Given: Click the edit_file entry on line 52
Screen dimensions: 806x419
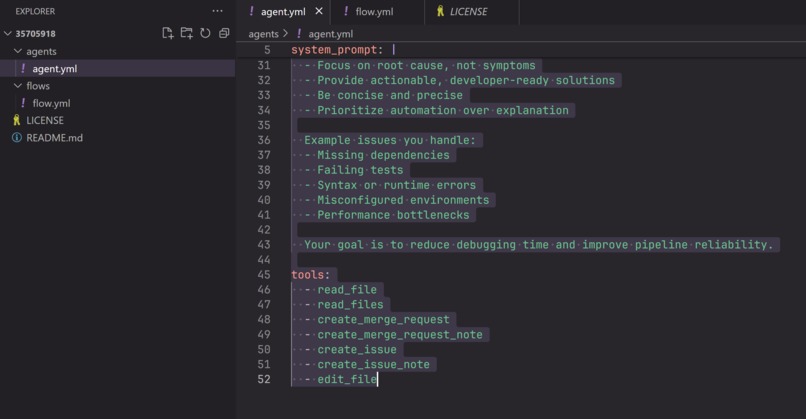Looking at the screenshot, I should click(347, 379).
